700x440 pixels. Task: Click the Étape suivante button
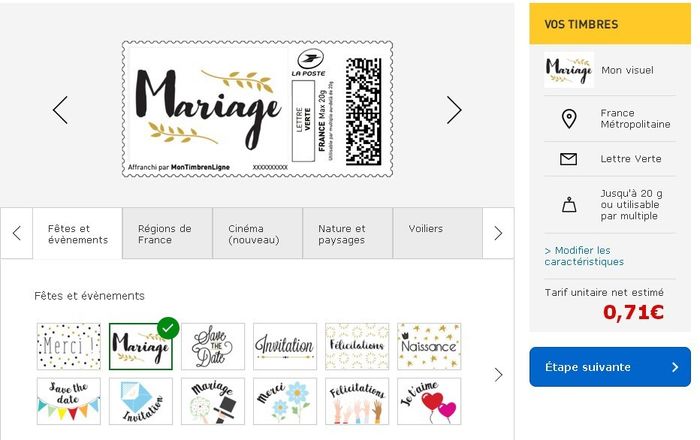click(610, 367)
